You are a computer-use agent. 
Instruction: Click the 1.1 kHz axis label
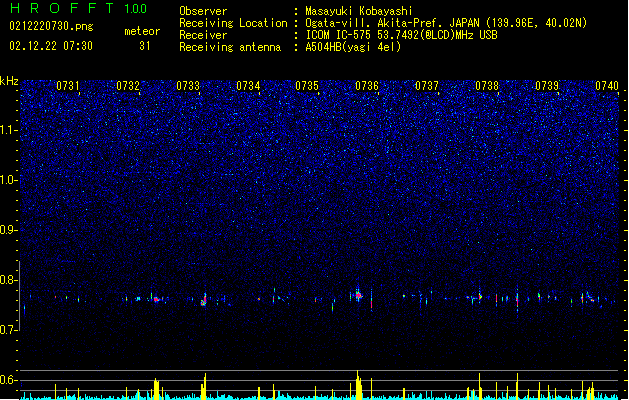[x=8, y=130]
